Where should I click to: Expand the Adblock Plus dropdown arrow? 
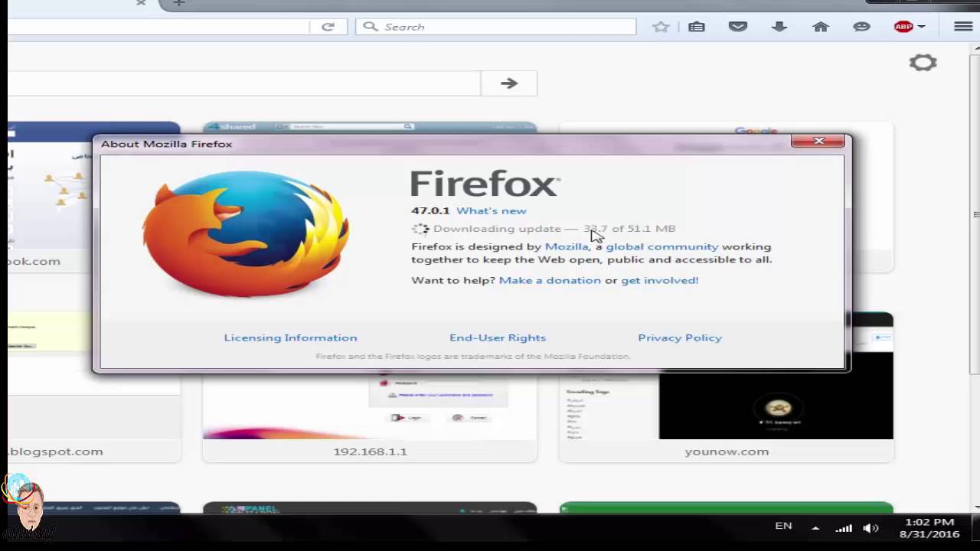pos(921,27)
